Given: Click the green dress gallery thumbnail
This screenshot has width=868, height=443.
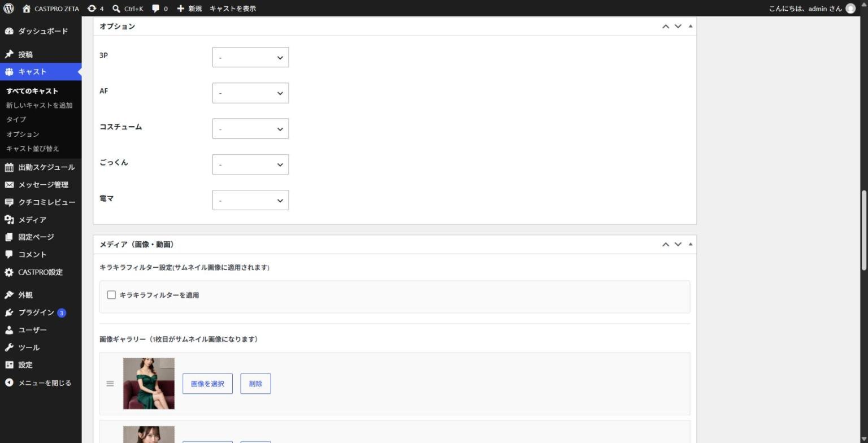Looking at the screenshot, I should [x=149, y=384].
